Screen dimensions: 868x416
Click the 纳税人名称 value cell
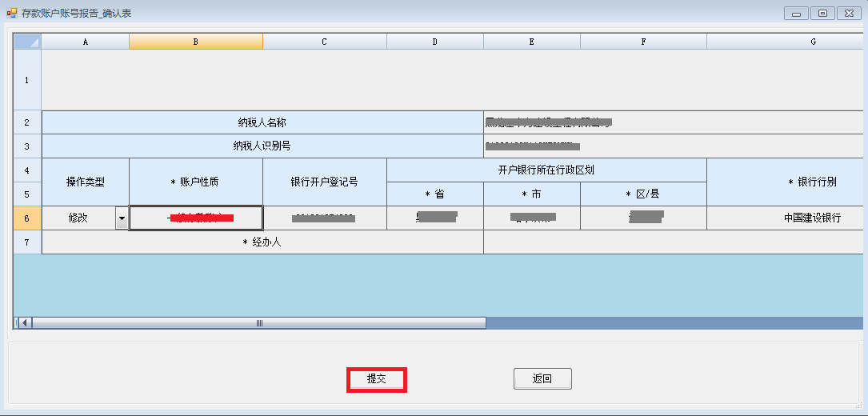[674, 122]
